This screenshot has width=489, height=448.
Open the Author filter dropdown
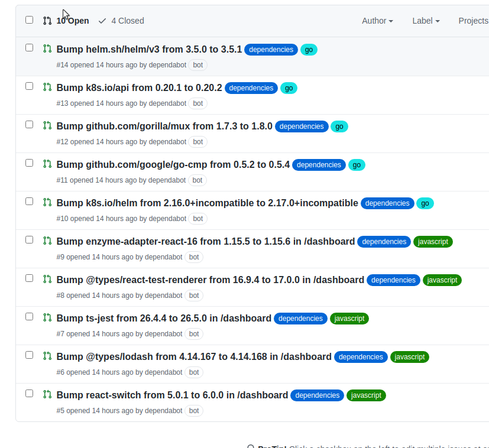pos(377,21)
